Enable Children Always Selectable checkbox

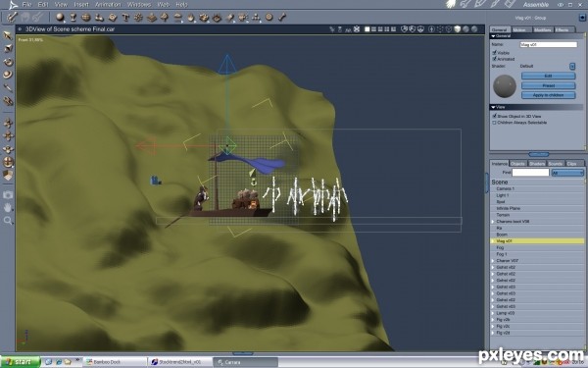tap(494, 123)
